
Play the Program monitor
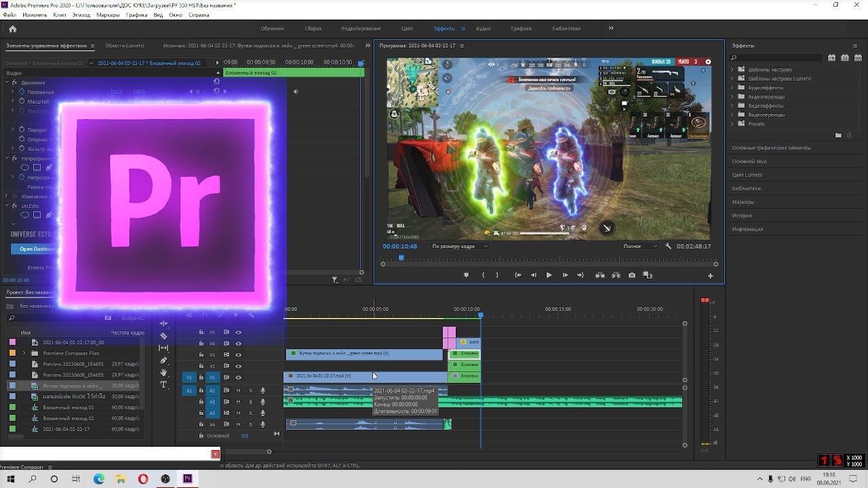pos(549,275)
